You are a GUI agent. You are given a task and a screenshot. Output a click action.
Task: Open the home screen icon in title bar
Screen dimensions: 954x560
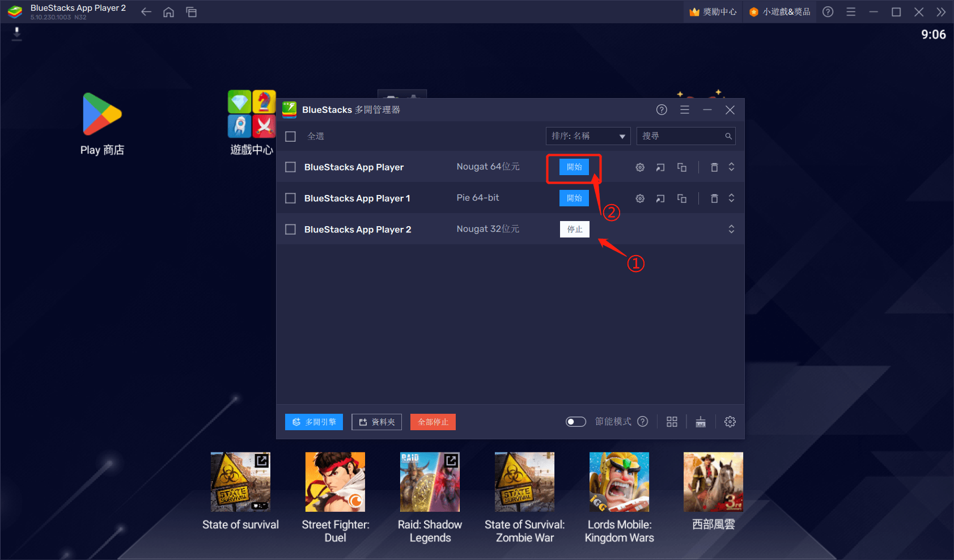tap(168, 12)
